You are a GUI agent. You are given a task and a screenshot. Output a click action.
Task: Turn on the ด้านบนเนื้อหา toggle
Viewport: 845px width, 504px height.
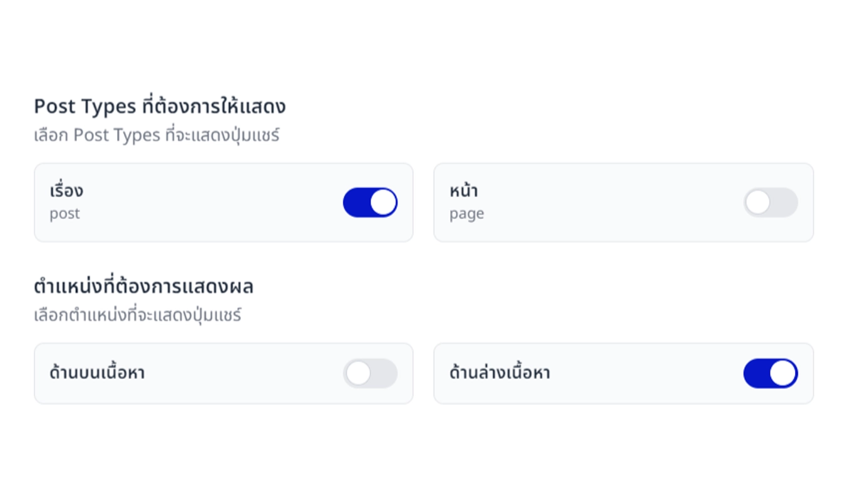(x=370, y=373)
